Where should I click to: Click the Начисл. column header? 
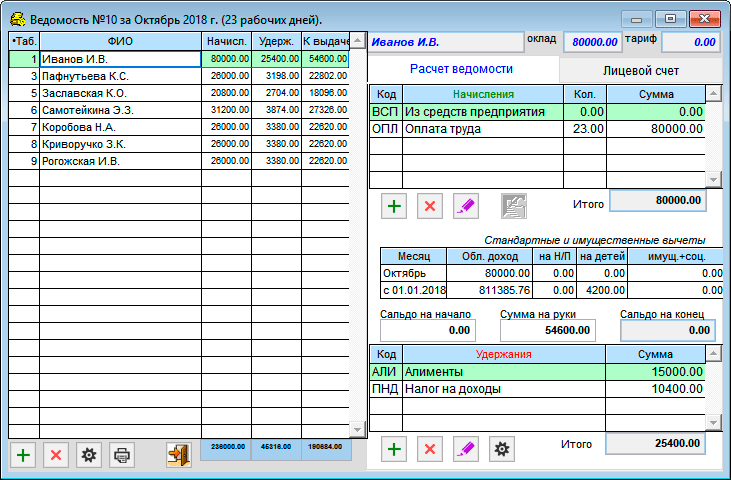pyautogui.click(x=227, y=41)
